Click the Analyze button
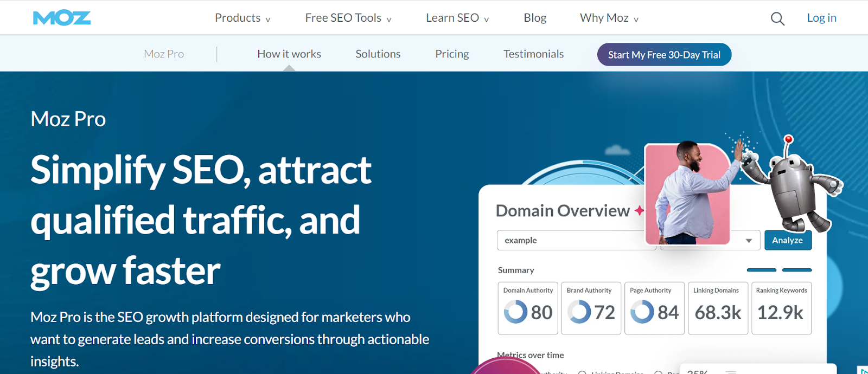The image size is (868, 374). (788, 240)
